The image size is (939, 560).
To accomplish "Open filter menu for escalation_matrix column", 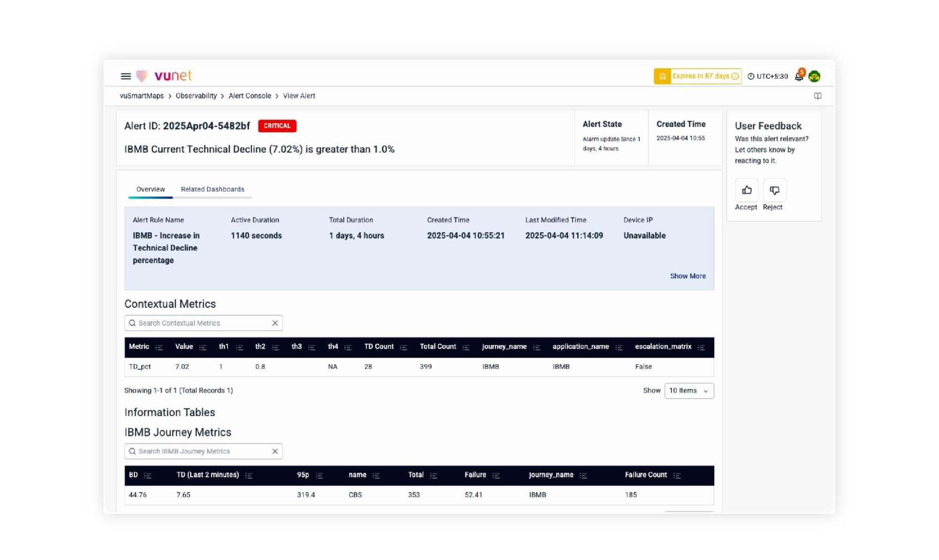I will click(701, 347).
